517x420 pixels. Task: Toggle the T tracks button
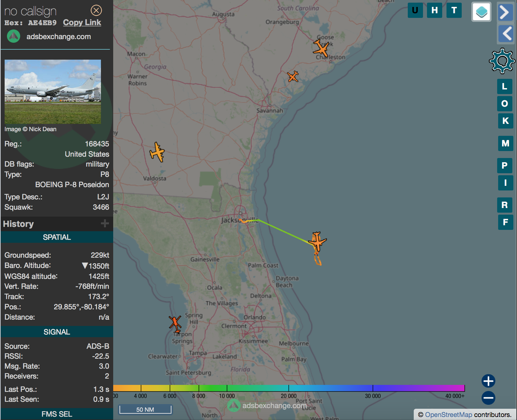tap(454, 10)
